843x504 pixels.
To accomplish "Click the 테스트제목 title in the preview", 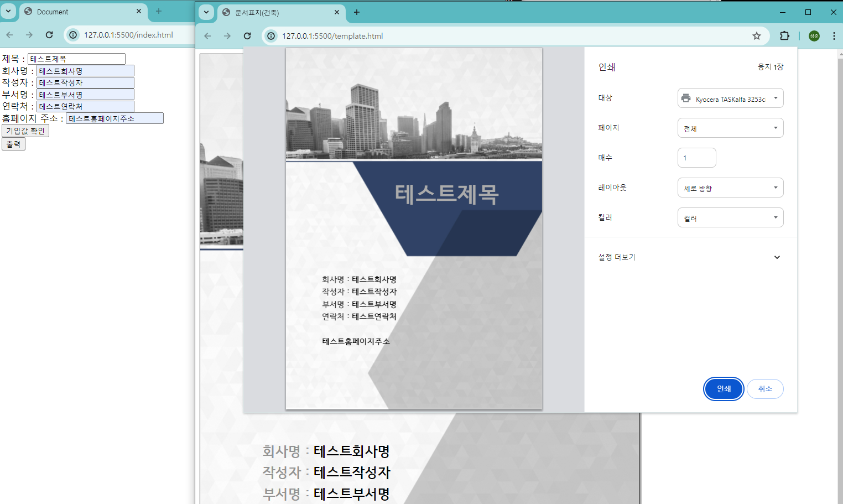I will click(x=447, y=194).
